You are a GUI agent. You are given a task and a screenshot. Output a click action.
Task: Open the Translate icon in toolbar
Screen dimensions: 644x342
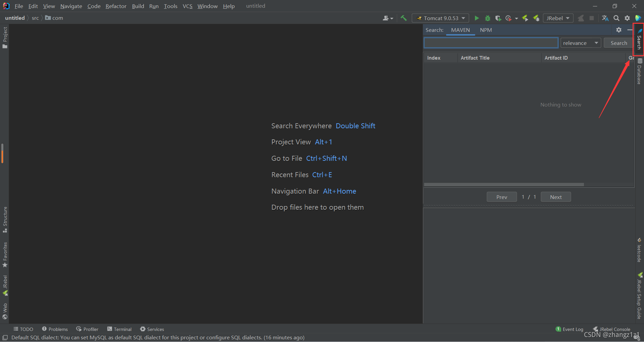coord(605,18)
